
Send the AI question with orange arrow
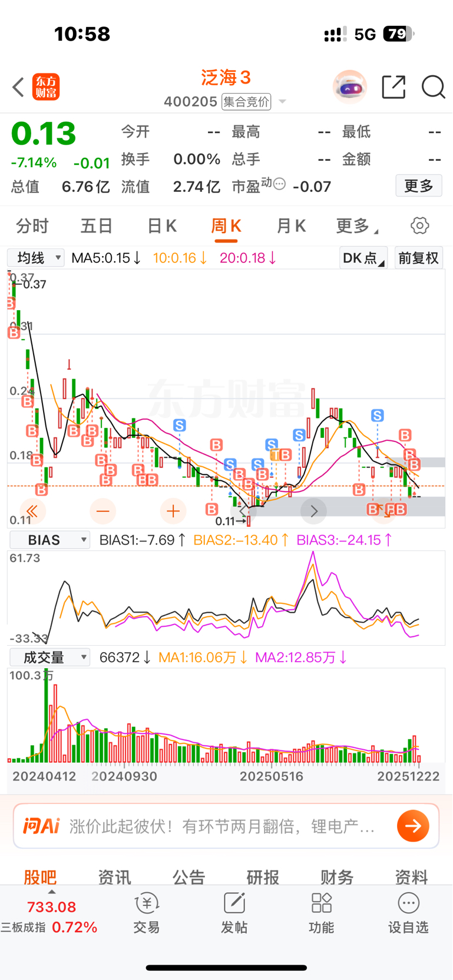click(413, 826)
